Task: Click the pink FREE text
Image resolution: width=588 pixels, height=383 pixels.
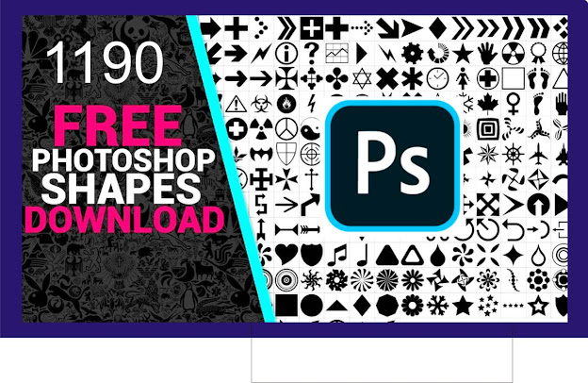Action: click(x=118, y=125)
